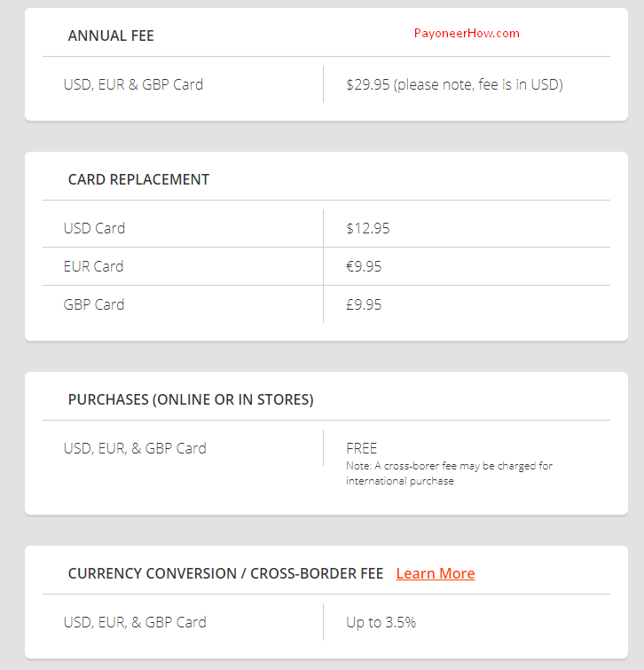Click CURRENCY CONVERSION / CROSS-BORDER FEE heading

(x=225, y=573)
